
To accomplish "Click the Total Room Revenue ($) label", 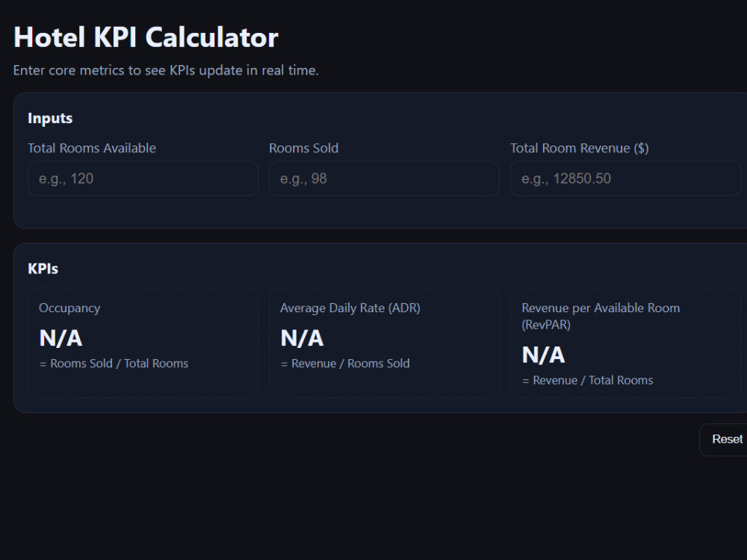I will (x=580, y=148).
